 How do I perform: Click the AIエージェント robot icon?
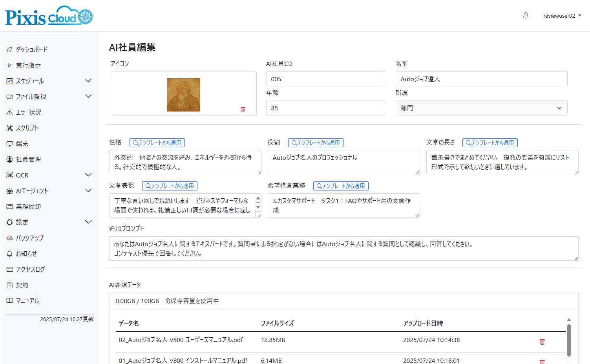click(x=10, y=191)
